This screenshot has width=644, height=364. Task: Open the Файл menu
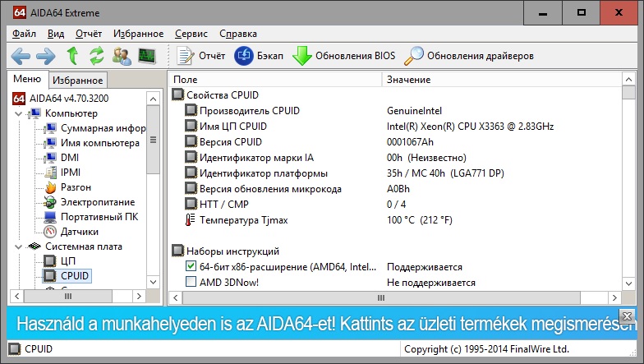tap(25, 34)
